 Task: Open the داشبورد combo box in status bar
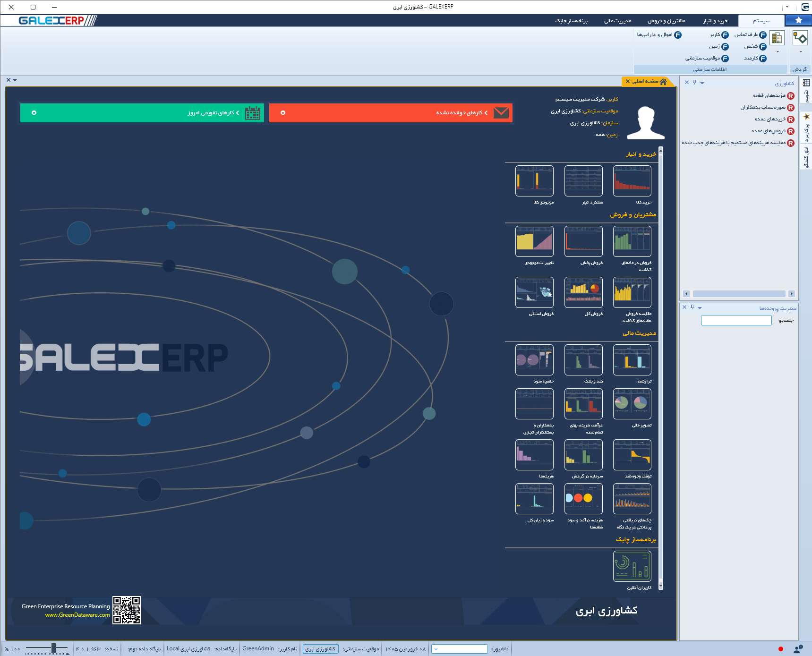460,649
